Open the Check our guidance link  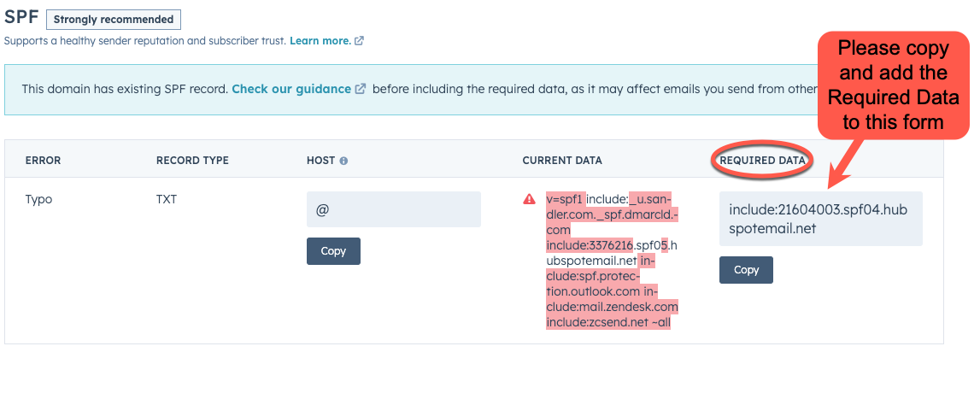[x=291, y=89]
